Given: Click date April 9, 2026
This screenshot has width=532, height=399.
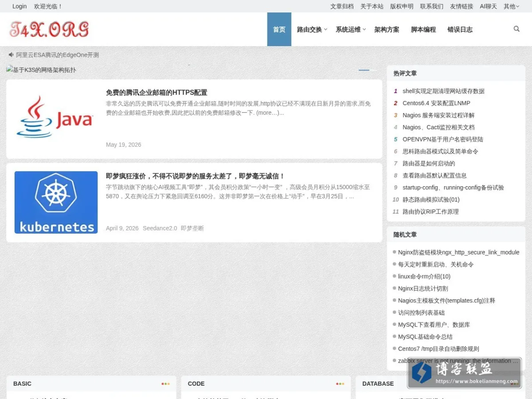Looking at the screenshot, I should [122, 228].
